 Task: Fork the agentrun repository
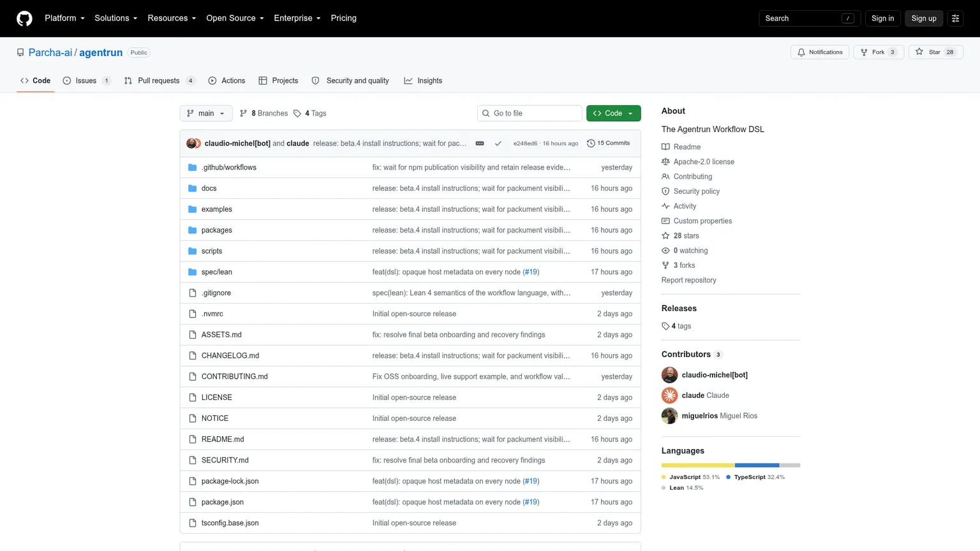point(879,52)
